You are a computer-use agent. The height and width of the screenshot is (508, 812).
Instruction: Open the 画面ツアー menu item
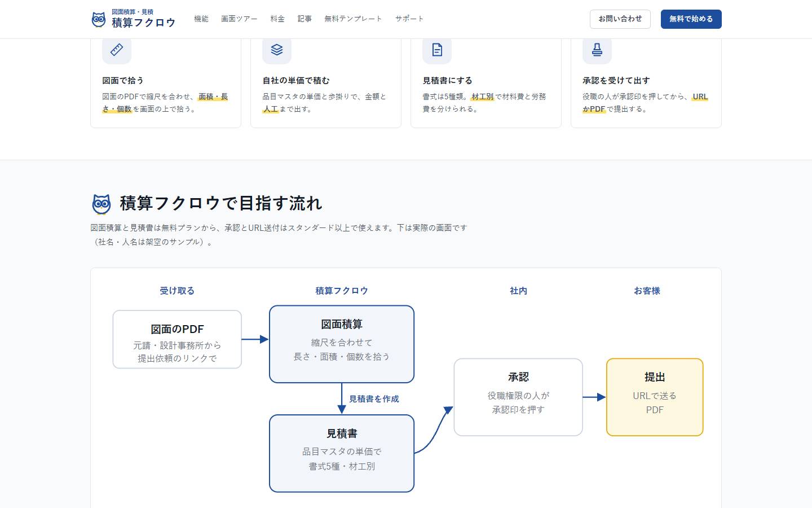pyautogui.click(x=239, y=19)
